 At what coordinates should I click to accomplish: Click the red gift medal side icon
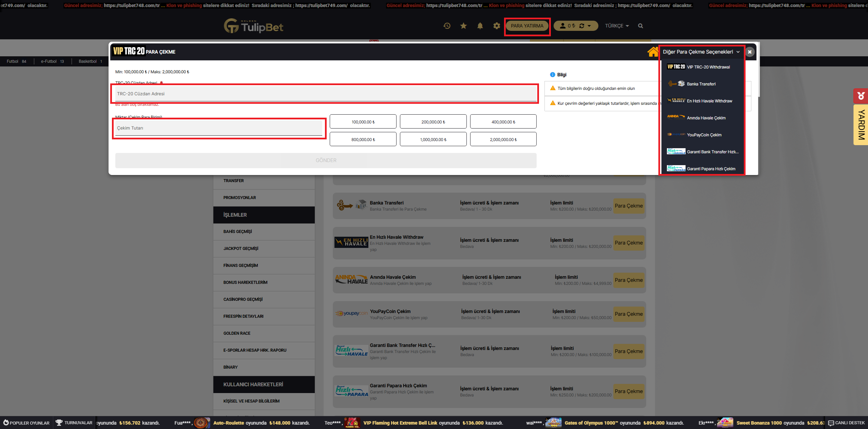(x=861, y=96)
